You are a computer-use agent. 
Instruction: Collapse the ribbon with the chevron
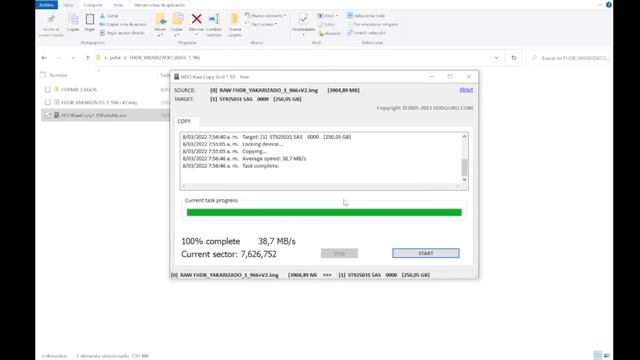[600, 5]
